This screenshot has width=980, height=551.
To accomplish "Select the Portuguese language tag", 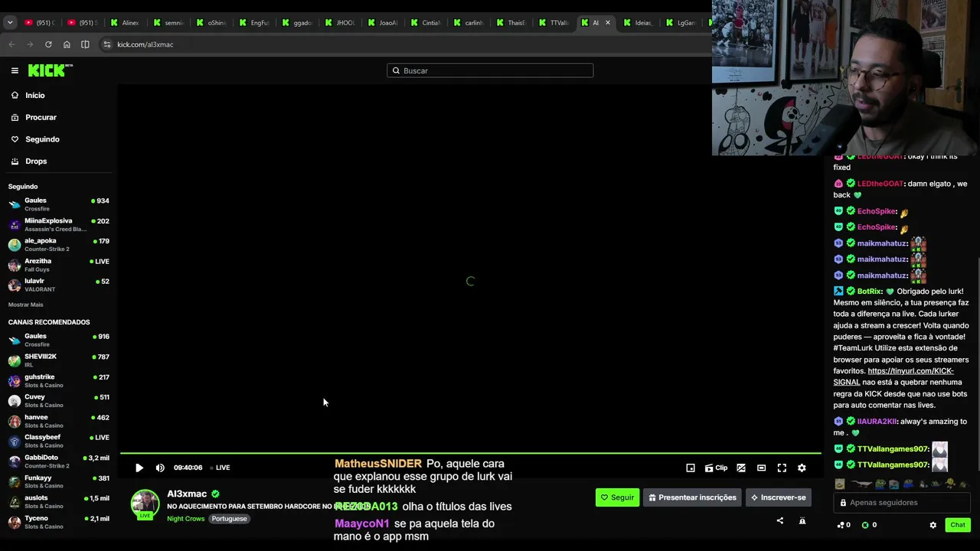I will tap(230, 519).
